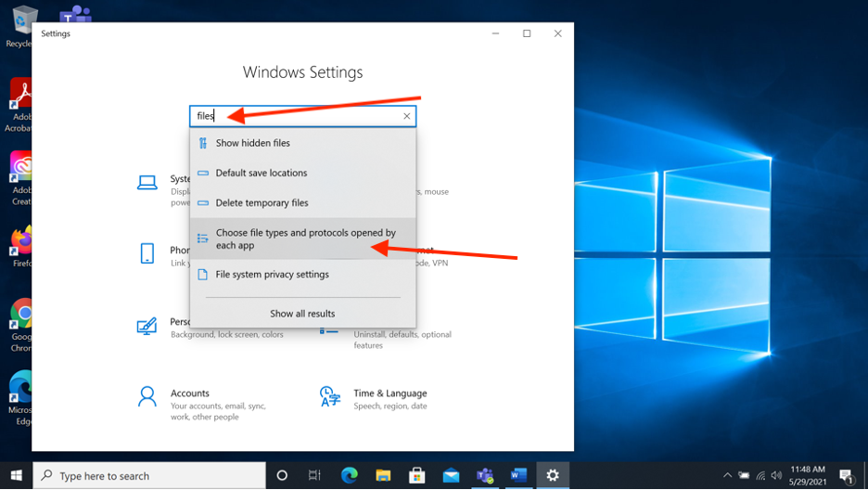The image size is (868, 490).
Task: Select "Show hidden files" suggestion
Action: (252, 143)
